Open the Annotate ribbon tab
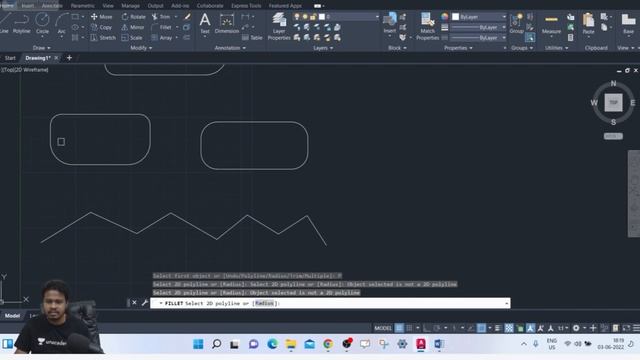Viewport: 640px width, 360px height. click(x=52, y=6)
